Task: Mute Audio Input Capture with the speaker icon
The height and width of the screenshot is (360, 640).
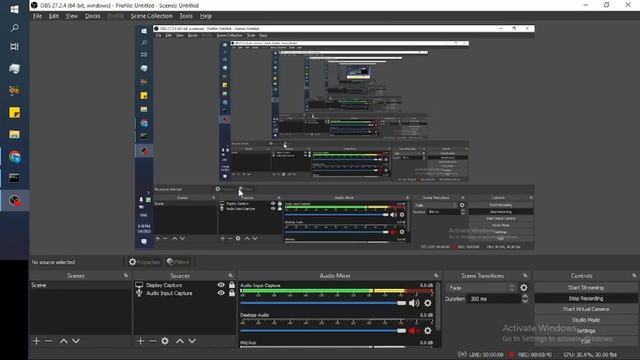Action: click(414, 303)
